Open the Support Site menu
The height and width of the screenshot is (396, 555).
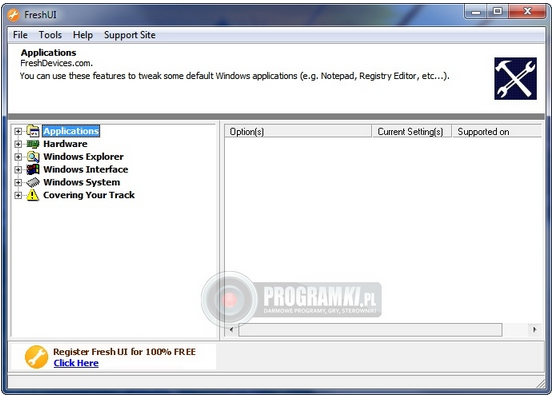coord(130,35)
